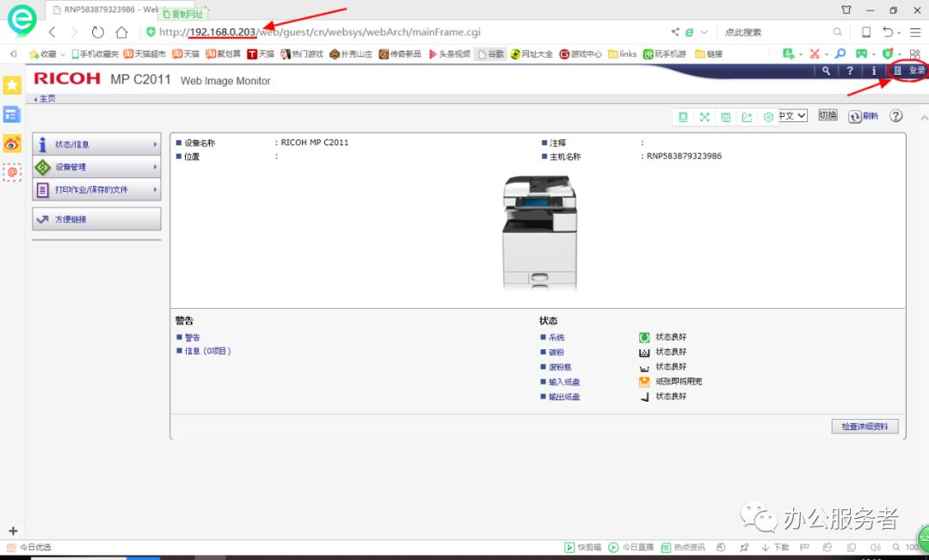
Task: Click the yellow star sidebar icon
Action: tap(12, 85)
